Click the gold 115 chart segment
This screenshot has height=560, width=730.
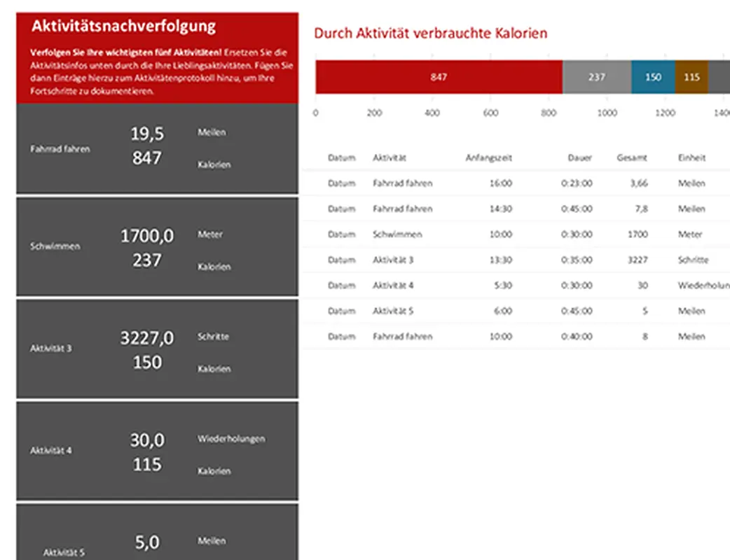(x=689, y=77)
